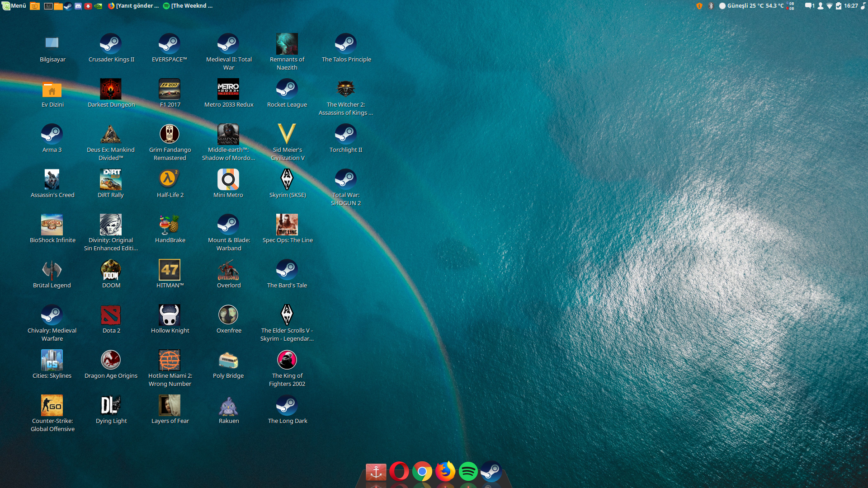
Task: Open the terminal launcher in the panel
Action: (48, 6)
